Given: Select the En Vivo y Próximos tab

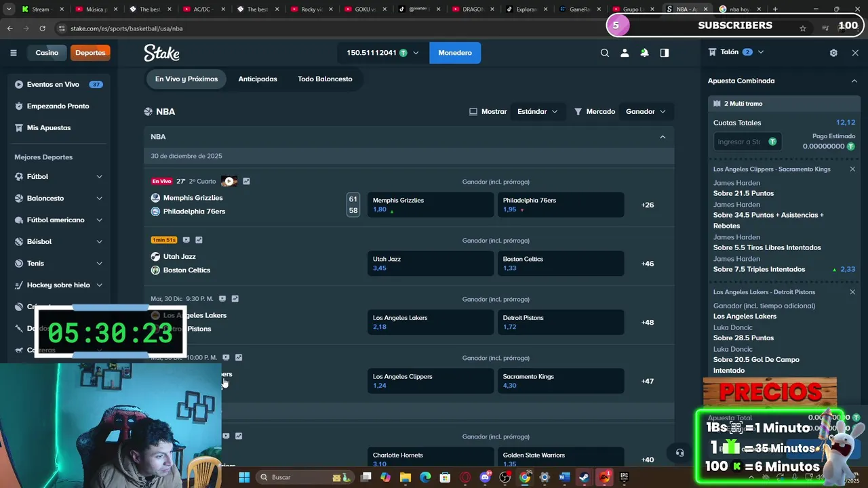Looking at the screenshot, I should click(186, 79).
